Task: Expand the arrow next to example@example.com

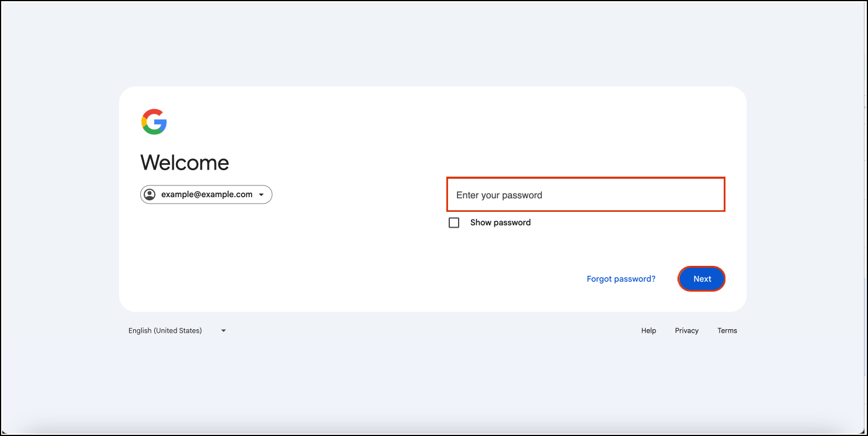Action: click(261, 195)
